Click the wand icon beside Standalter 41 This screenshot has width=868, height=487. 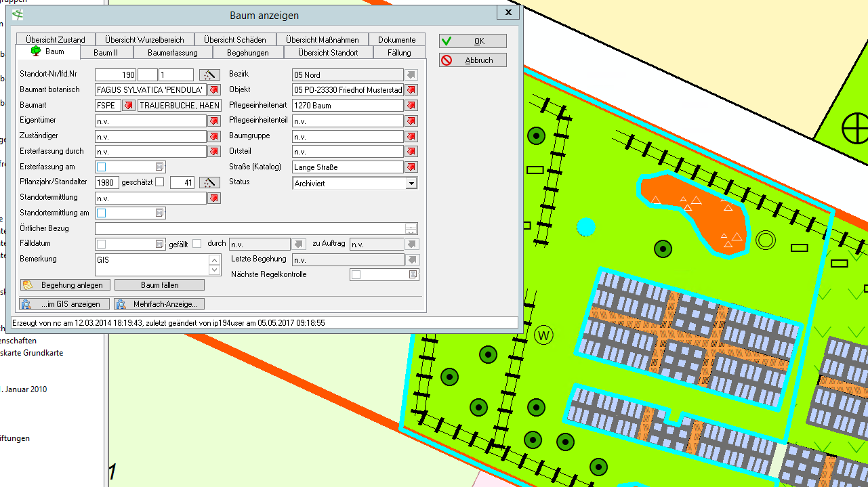tap(209, 182)
